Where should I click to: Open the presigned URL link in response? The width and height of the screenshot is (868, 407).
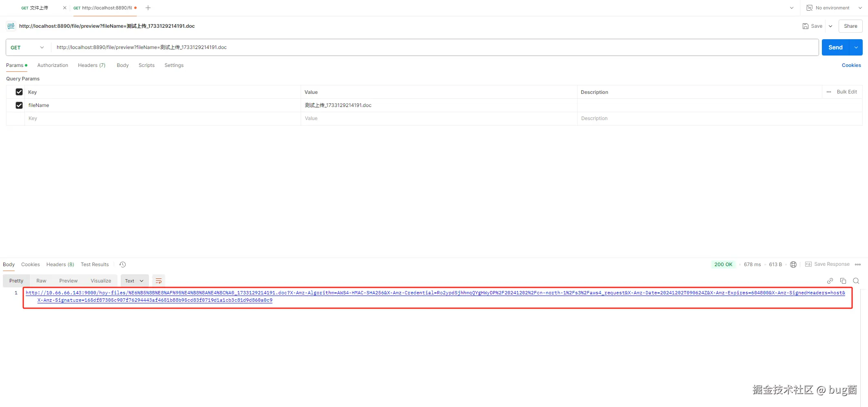tap(435, 296)
